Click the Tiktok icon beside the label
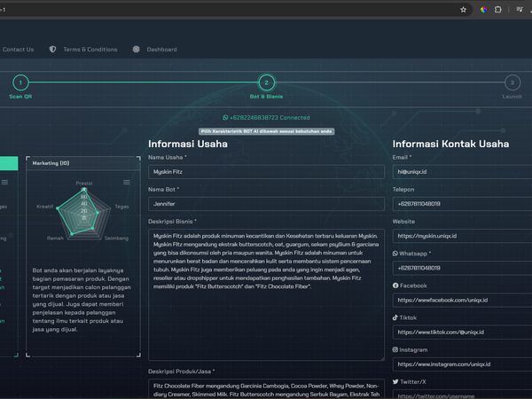 [x=395, y=317]
